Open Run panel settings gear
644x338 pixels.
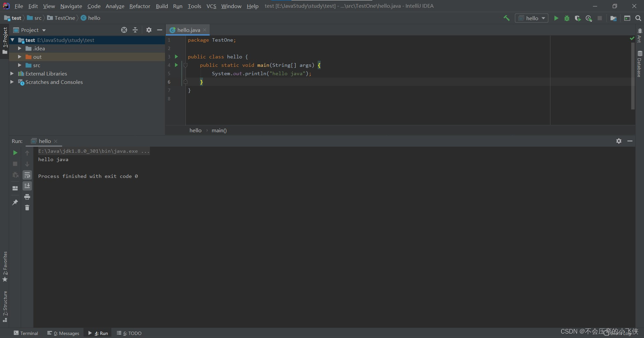click(619, 141)
